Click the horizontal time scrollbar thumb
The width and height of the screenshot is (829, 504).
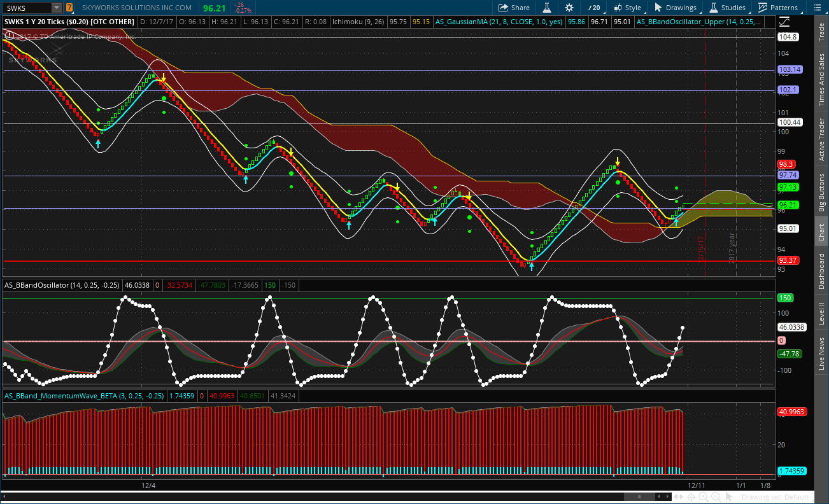click(x=639, y=497)
